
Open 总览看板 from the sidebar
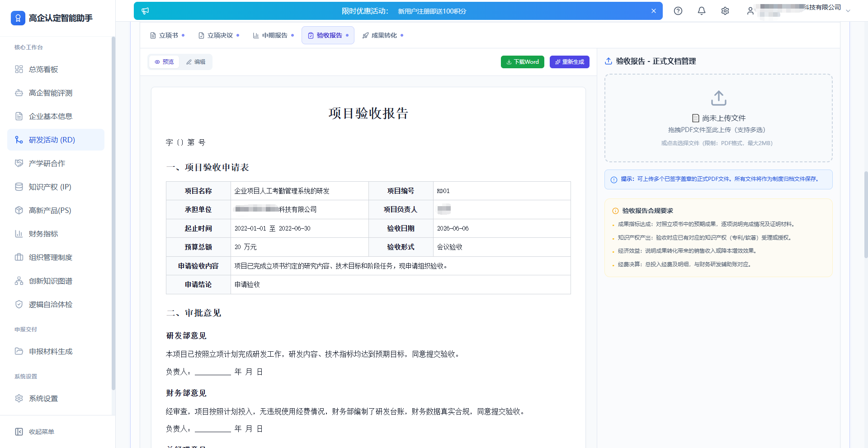[56, 69]
